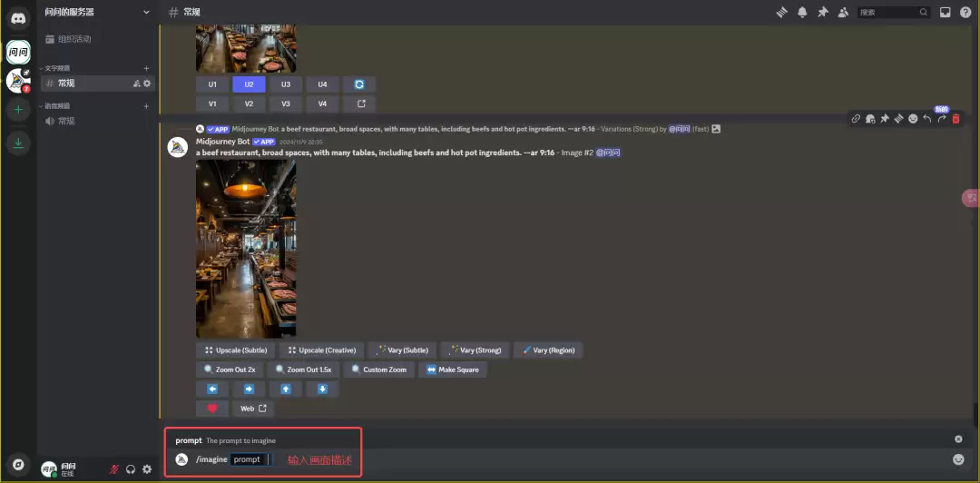980x483 pixels.
Task: Collapse the 语音频道 voice category
Action: 57,106
